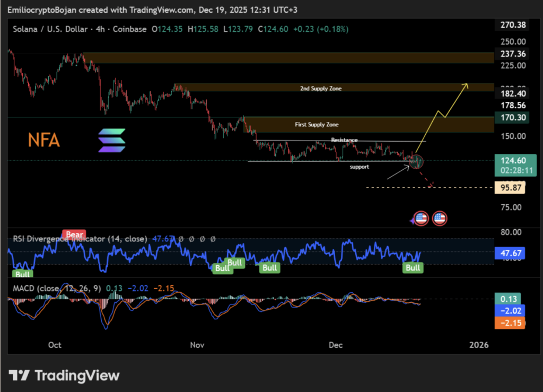Click the Nov label on time axis
Screen dimensions: 543x392
(197, 345)
